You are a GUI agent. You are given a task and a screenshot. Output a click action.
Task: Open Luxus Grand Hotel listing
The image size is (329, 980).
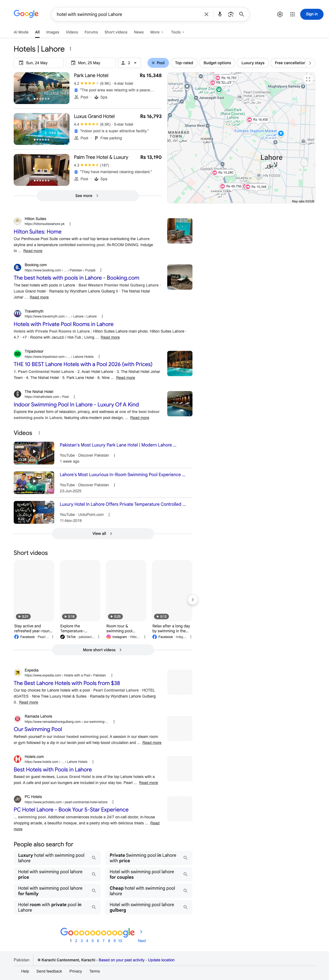pyautogui.click(x=94, y=116)
